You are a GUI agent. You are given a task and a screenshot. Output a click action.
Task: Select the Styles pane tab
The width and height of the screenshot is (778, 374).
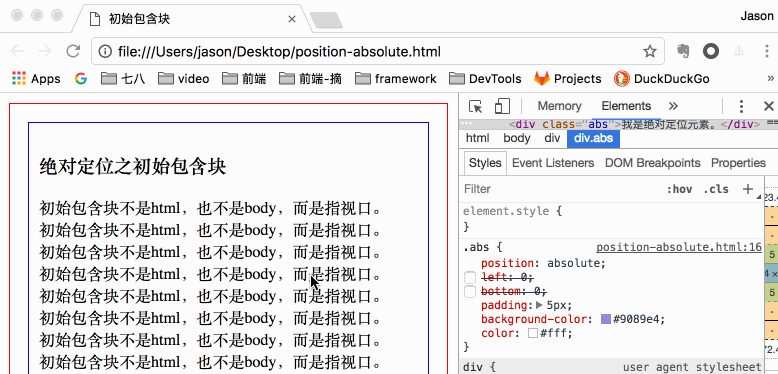485,163
